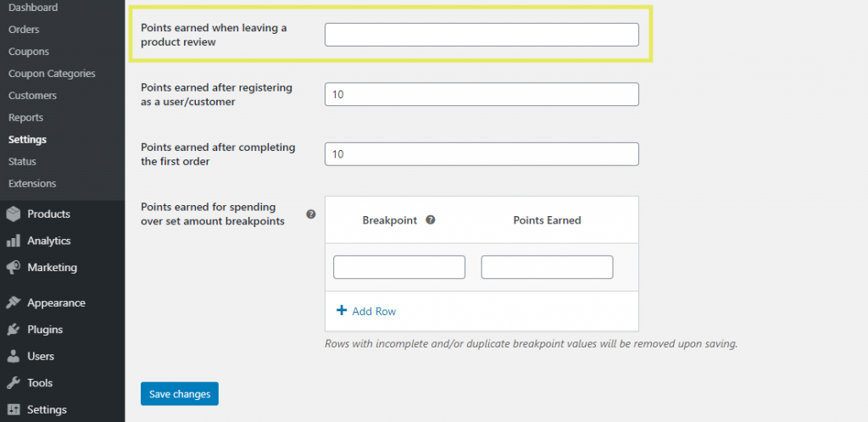Focus the Breakpoint amount input field
The height and width of the screenshot is (422, 868).
pyautogui.click(x=399, y=267)
